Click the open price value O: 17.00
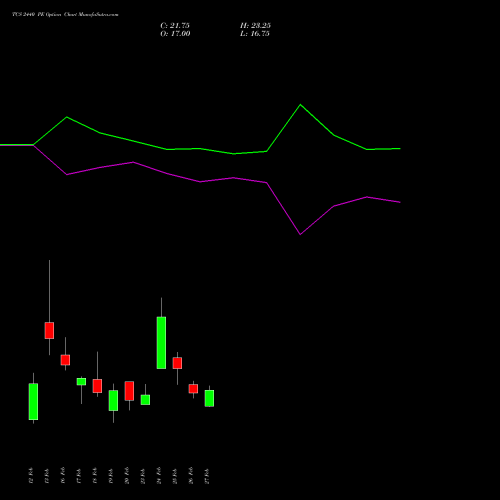 (x=175, y=34)
